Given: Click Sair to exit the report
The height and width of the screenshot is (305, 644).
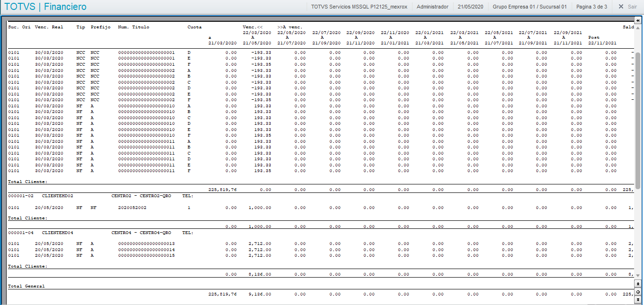Looking at the screenshot, I should 627,7.
